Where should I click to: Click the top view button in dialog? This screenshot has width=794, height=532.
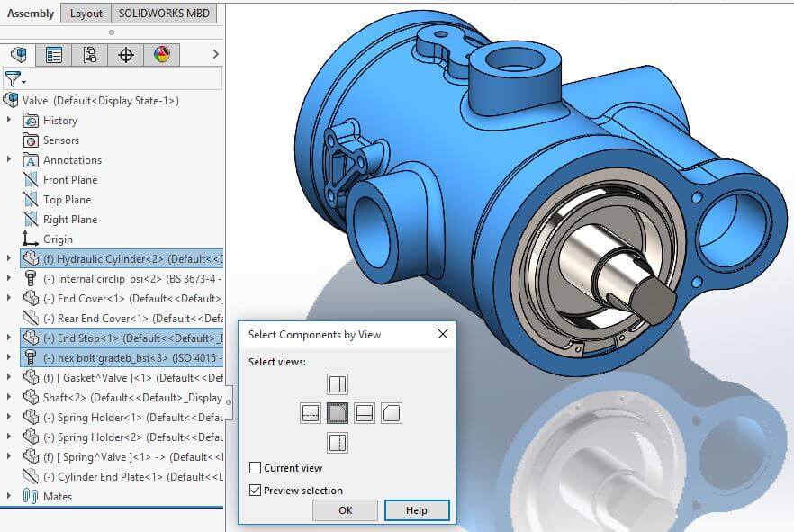click(338, 384)
